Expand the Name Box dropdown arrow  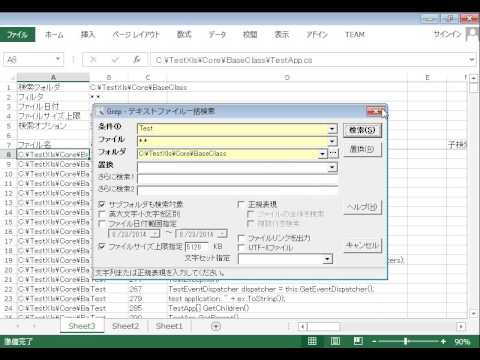tap(58, 59)
